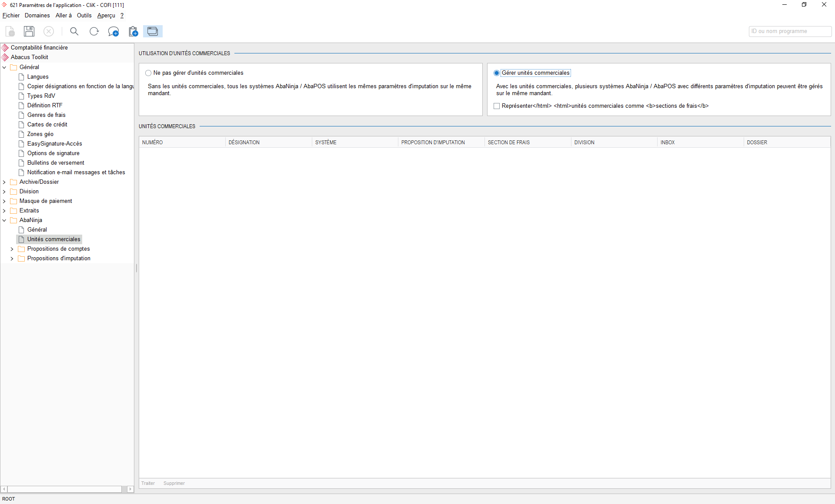Open the Langues page
This screenshot has height=504, width=835.
point(38,76)
